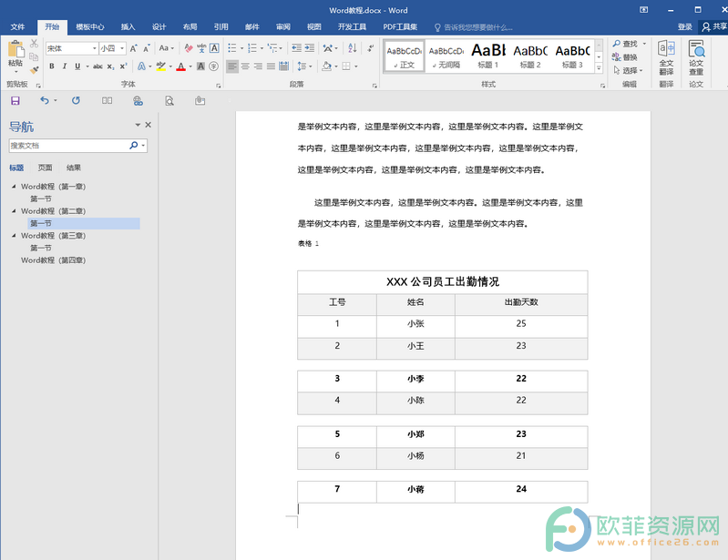The width and height of the screenshot is (728, 560).
Task: Open print preview icon in quick access toolbar
Action: (169, 101)
